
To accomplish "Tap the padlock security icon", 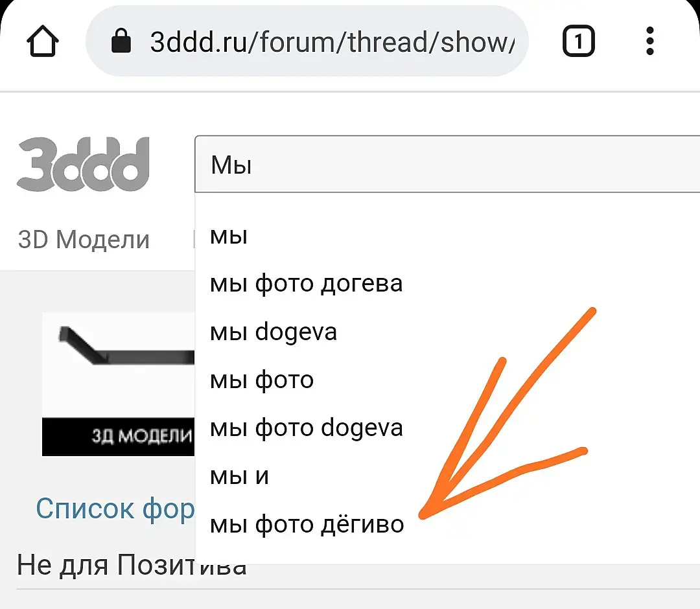I will (x=121, y=41).
